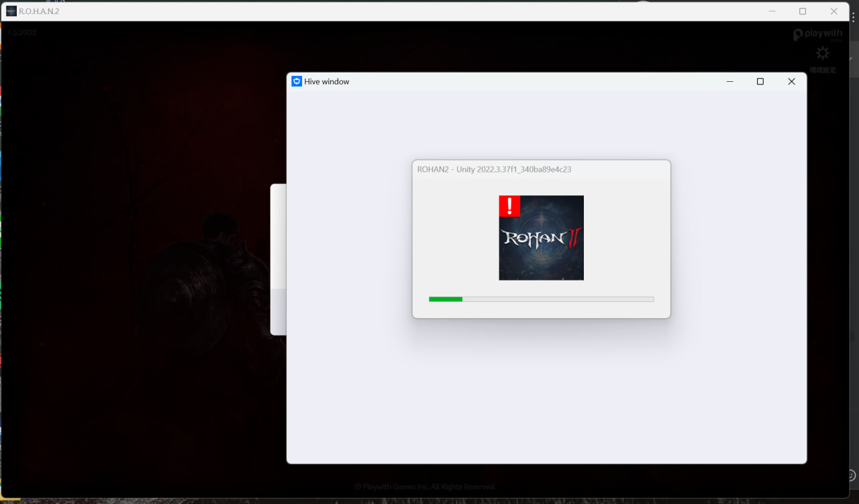Click the launcher version number text
The image size is (859, 504).
(22, 32)
